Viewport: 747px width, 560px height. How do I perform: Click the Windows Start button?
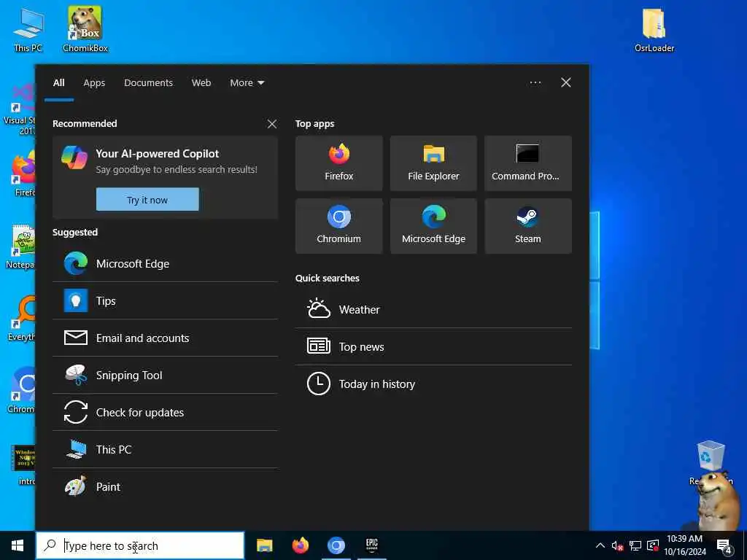pos(18,545)
